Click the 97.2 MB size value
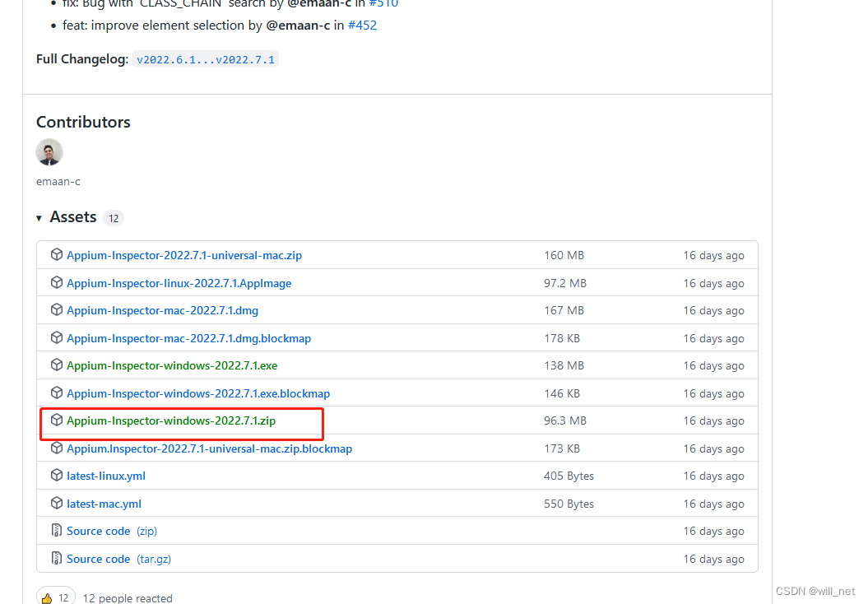 point(565,283)
